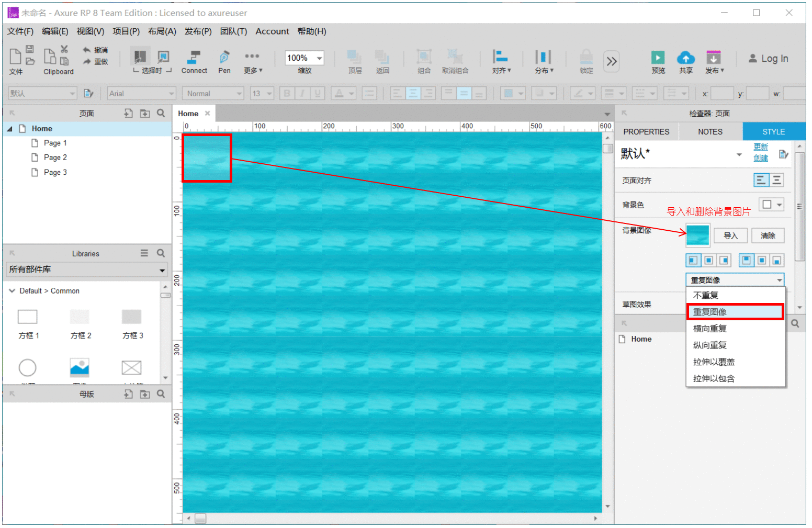Open the font color picker
This screenshot has height=528, width=812.
(344, 94)
